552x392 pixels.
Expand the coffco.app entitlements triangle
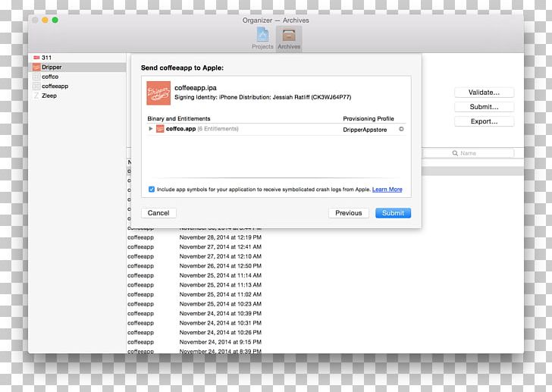[x=151, y=129]
